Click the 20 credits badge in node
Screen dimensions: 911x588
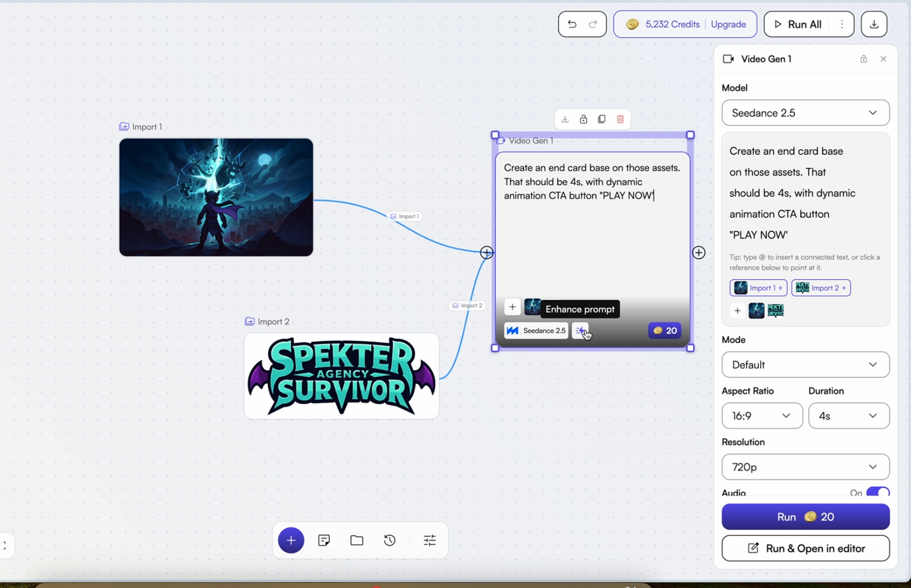pos(665,330)
